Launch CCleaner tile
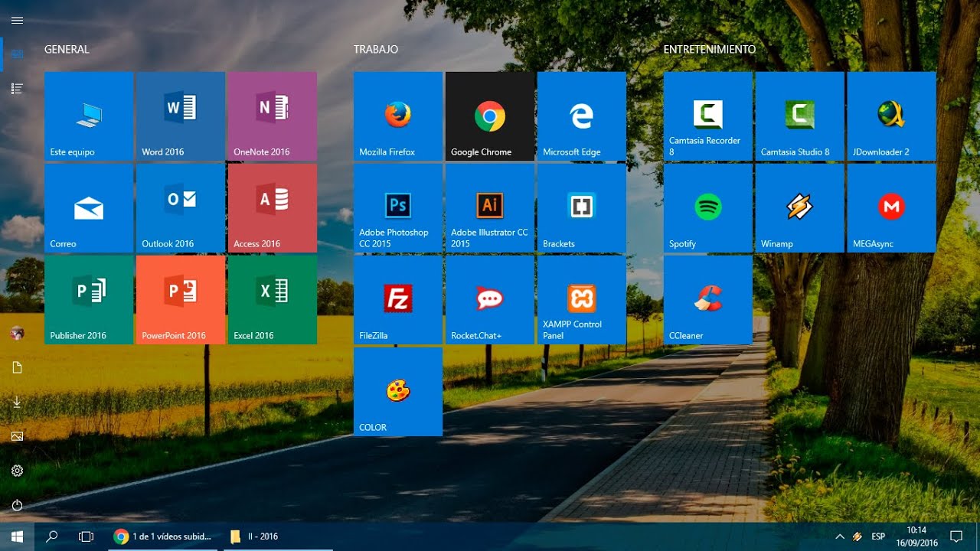The width and height of the screenshot is (980, 551). 708,300
